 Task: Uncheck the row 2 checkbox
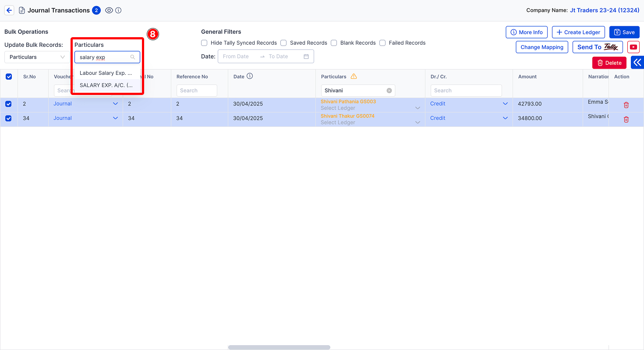click(8, 104)
